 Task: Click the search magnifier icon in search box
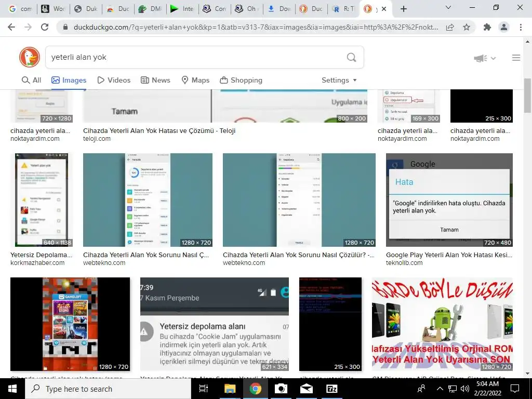tap(352, 57)
